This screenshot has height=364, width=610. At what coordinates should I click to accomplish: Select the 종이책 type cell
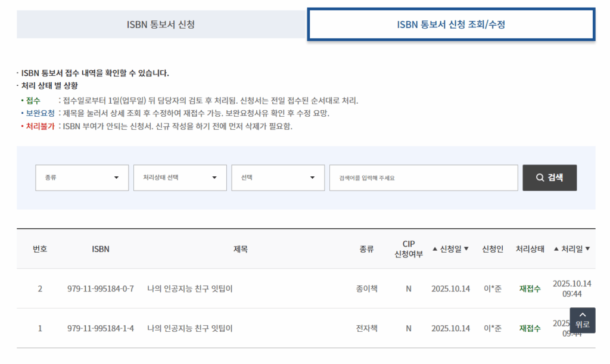(366, 289)
